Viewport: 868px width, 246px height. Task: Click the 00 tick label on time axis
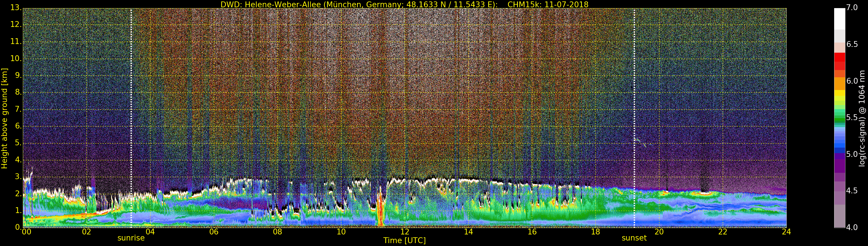click(26, 232)
